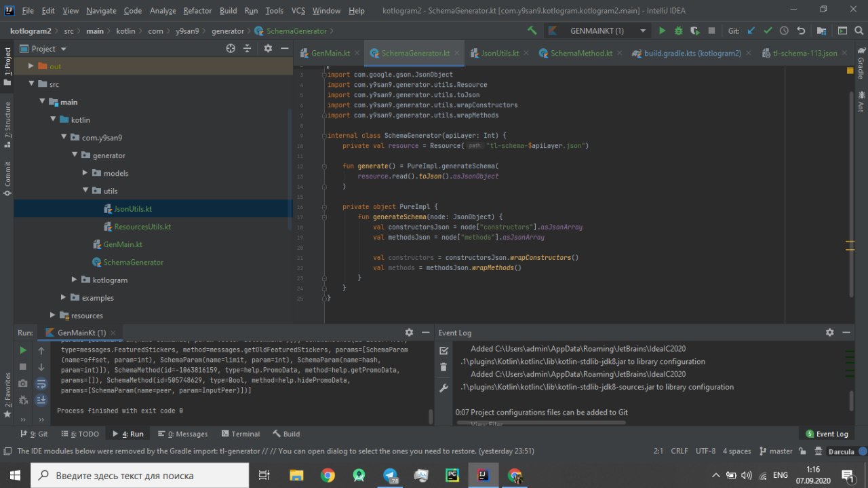
Task: Open Event Log wrench settings
Action: tap(443, 388)
